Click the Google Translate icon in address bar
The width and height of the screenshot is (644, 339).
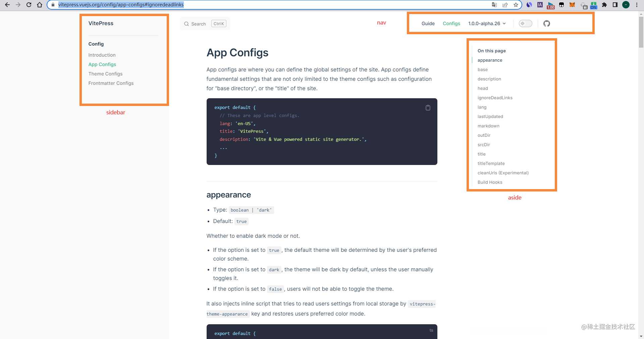click(494, 5)
